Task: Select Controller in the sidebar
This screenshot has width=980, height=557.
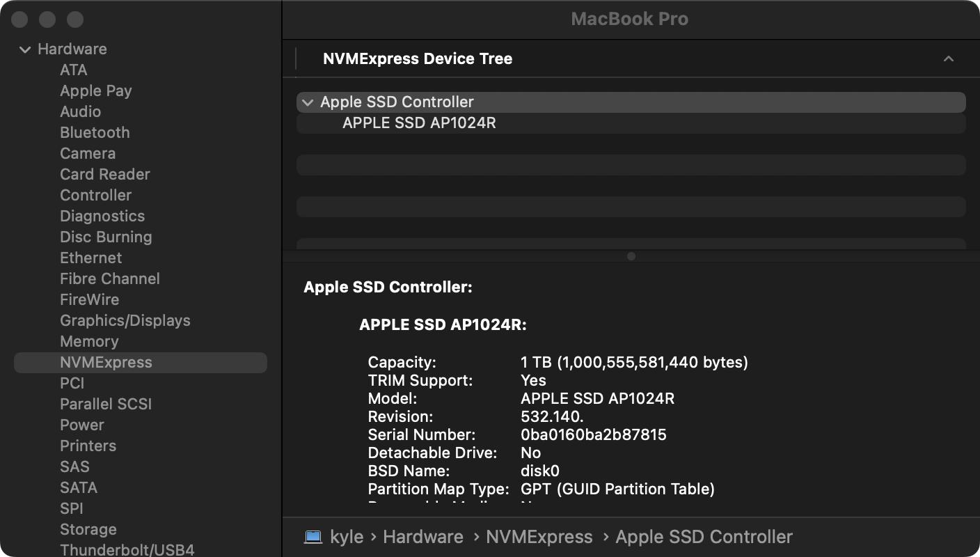Action: [x=96, y=195]
